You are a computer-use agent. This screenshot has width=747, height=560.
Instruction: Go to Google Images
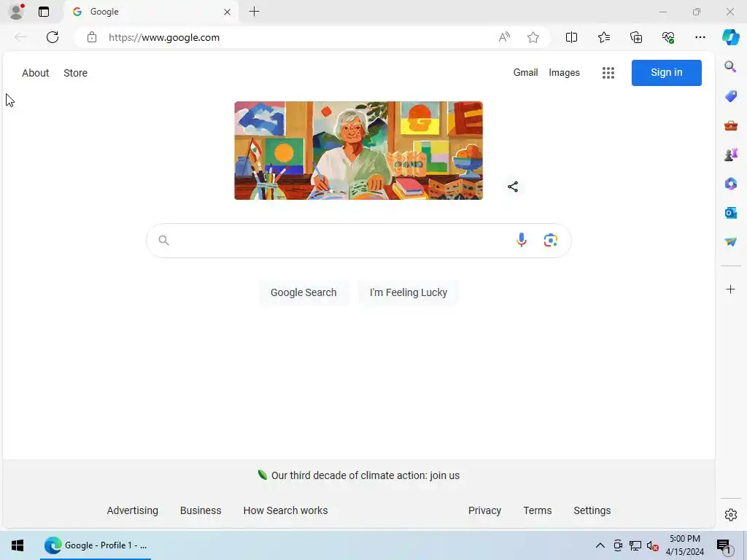(x=564, y=72)
